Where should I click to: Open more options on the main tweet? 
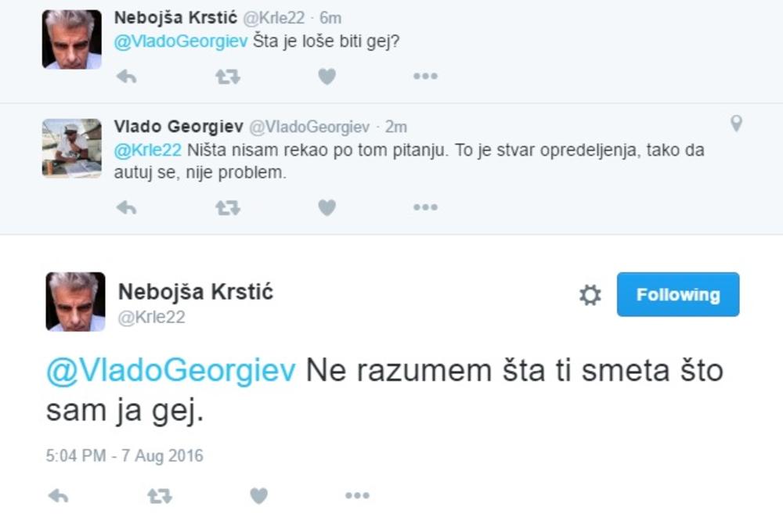(x=357, y=496)
